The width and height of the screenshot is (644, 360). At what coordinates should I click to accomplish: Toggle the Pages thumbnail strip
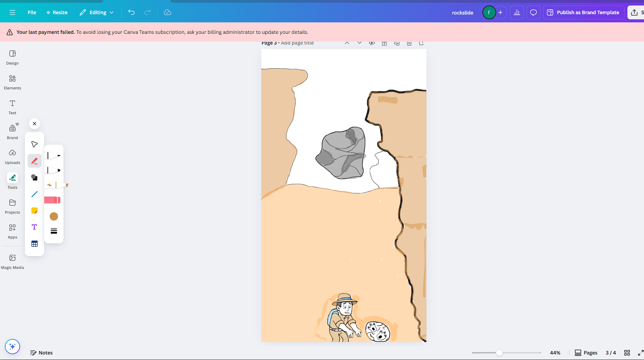[586, 352]
